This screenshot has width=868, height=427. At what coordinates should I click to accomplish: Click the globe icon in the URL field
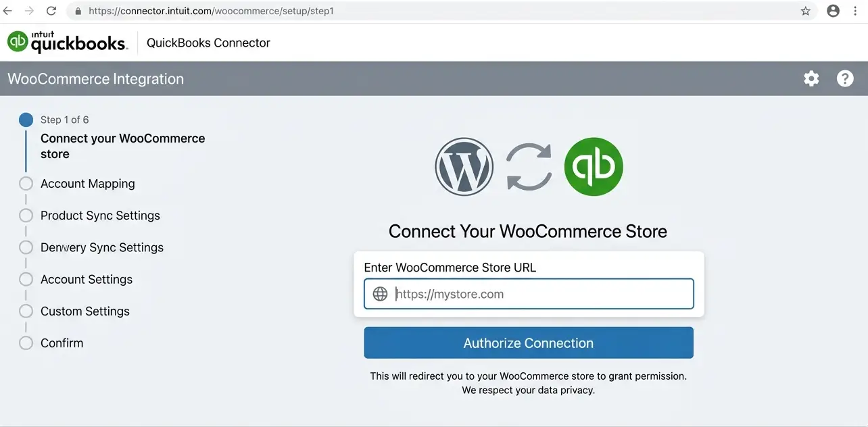coord(381,294)
